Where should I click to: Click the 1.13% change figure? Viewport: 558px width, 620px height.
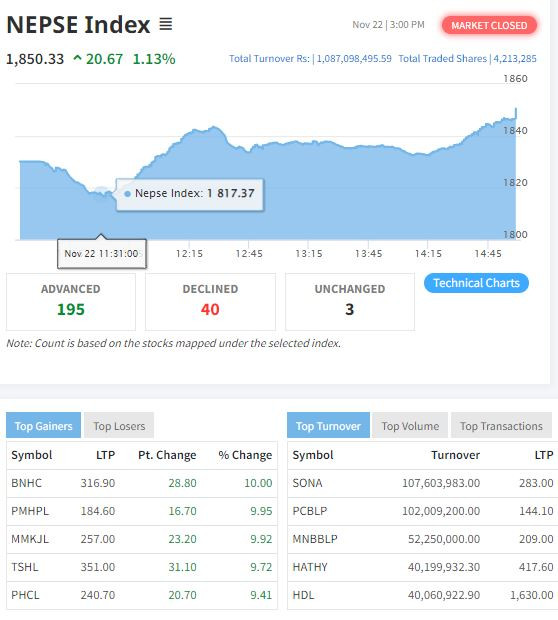tap(154, 59)
